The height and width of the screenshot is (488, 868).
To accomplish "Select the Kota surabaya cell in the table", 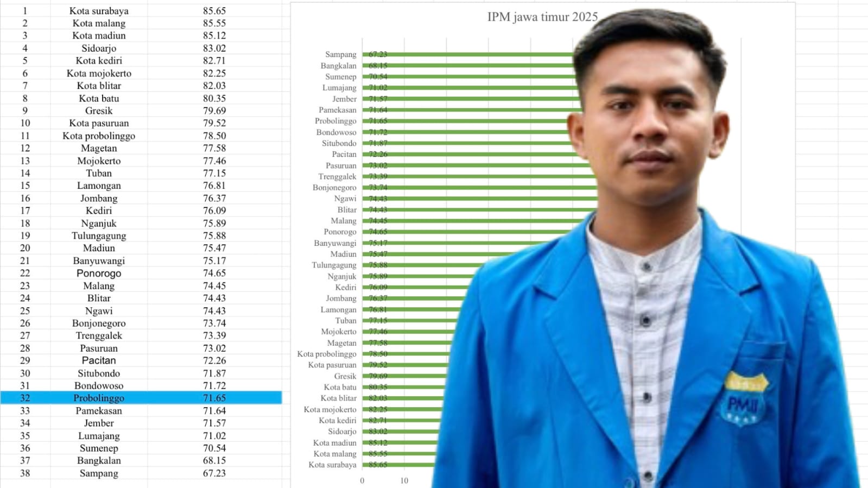I will click(x=99, y=11).
